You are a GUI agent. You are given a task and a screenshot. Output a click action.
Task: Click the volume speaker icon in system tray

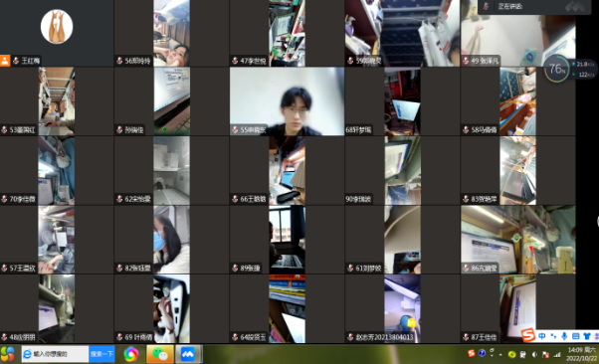(x=534, y=355)
